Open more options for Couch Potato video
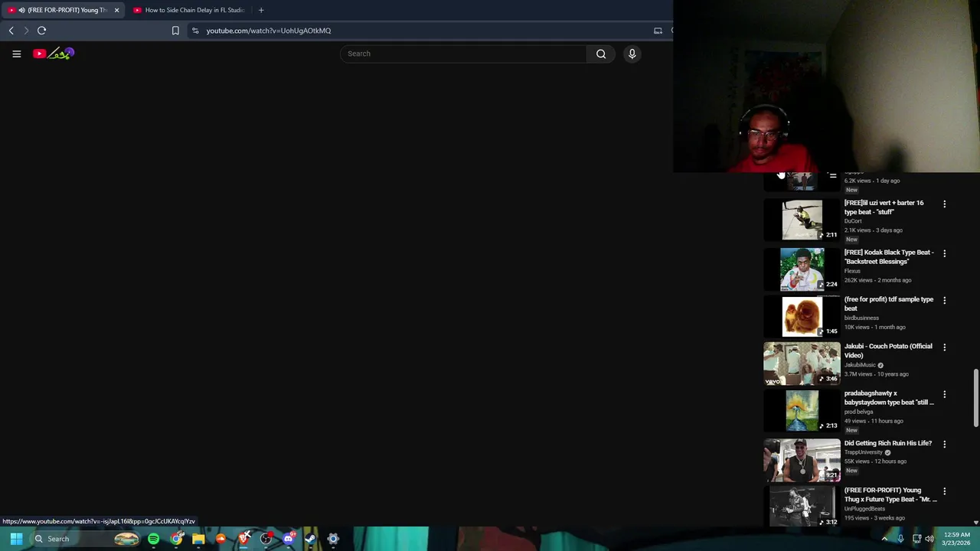Viewport: 980px width, 551px height. coord(944,347)
